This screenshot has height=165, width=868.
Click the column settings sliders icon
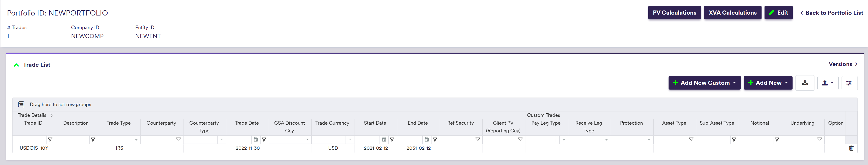(849, 83)
